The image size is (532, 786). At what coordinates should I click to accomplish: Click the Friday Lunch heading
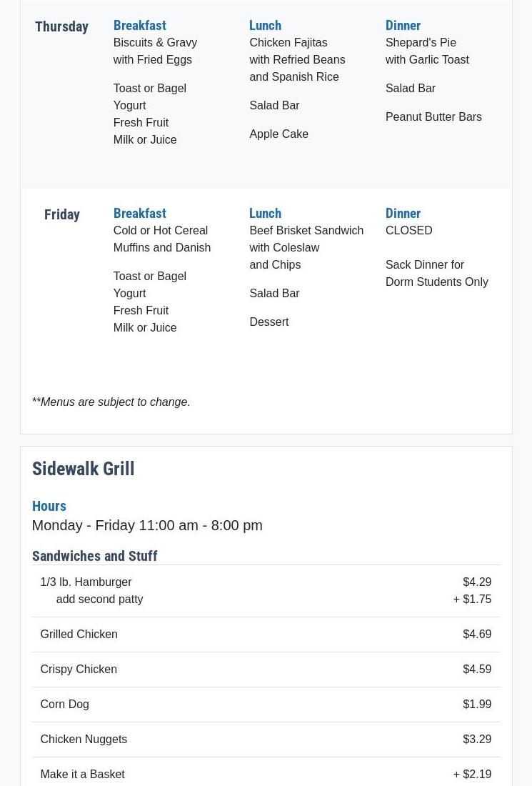point(265,214)
